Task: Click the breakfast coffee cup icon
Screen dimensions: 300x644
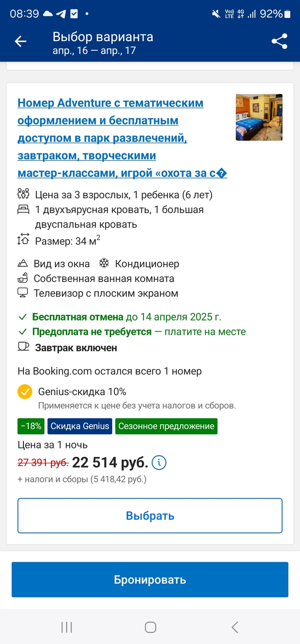Action: (x=23, y=348)
